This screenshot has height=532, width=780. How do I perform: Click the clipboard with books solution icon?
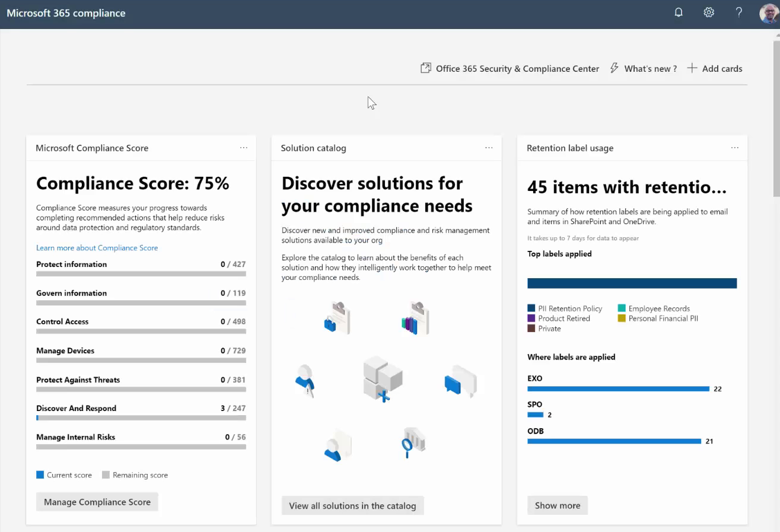coord(415,318)
